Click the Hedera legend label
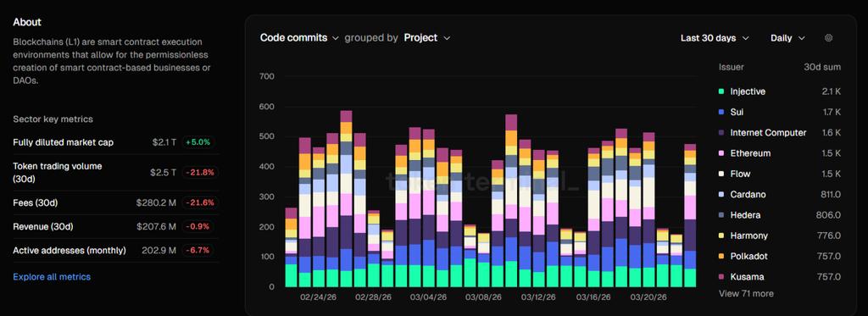The image size is (868, 316). pyautogui.click(x=745, y=215)
